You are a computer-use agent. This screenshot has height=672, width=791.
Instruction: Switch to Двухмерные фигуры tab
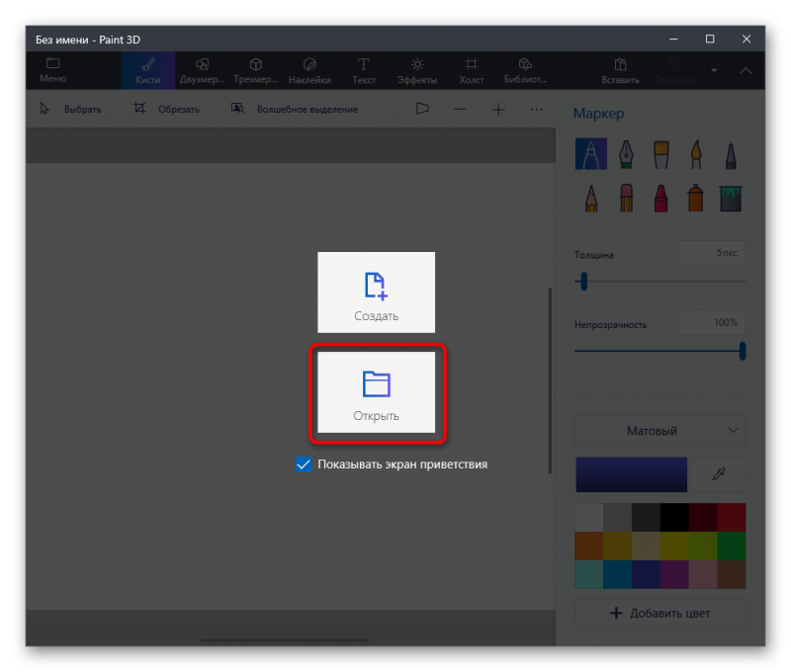coord(202,70)
